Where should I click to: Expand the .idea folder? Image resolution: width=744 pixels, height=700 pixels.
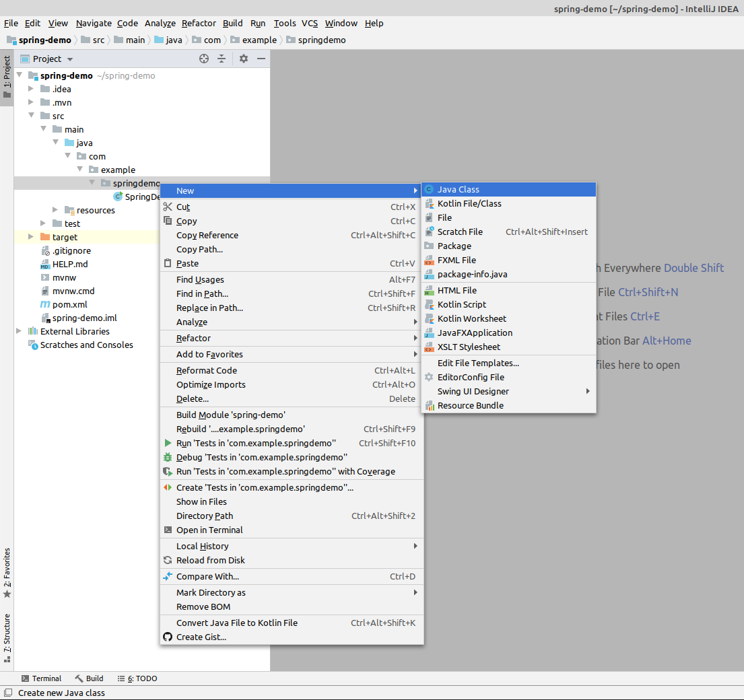[31, 89]
